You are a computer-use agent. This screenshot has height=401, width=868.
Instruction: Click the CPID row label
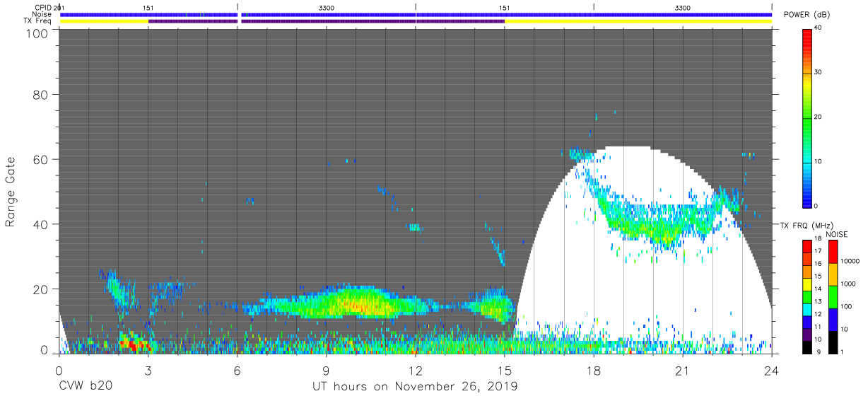(x=44, y=8)
